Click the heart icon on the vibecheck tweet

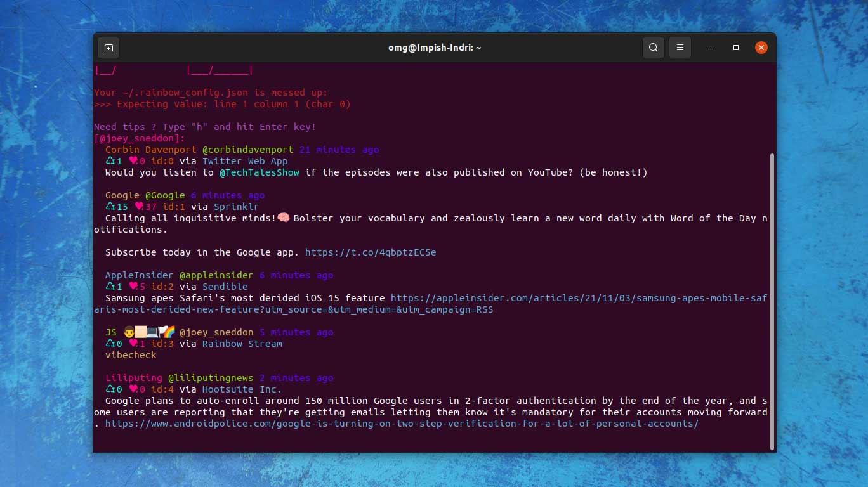click(x=133, y=344)
